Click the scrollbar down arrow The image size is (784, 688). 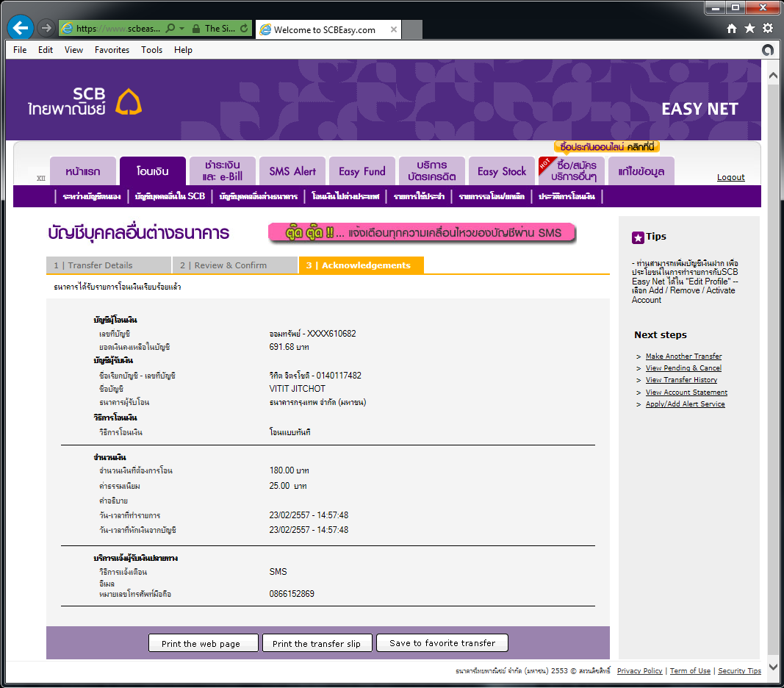[x=773, y=667]
